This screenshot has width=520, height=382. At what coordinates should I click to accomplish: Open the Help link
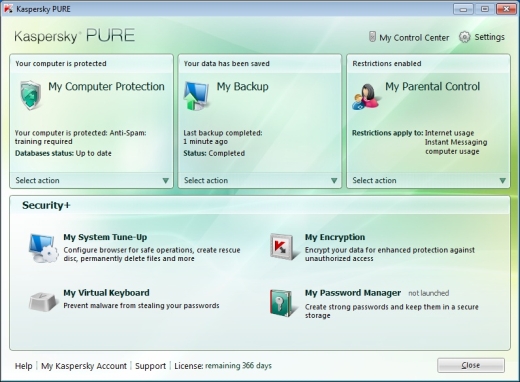tap(23, 366)
